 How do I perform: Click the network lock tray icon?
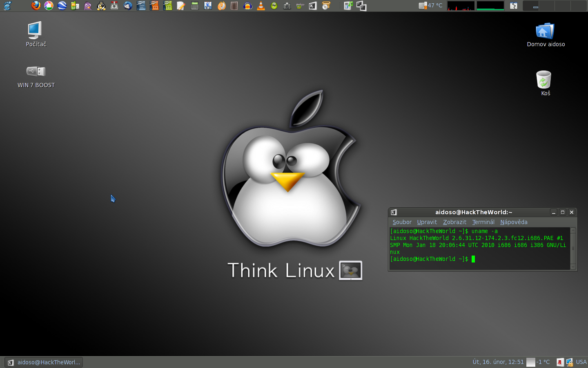point(569,362)
